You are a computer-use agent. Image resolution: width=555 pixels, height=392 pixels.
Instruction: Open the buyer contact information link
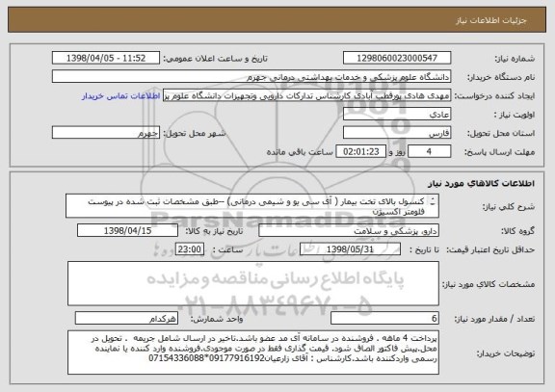coord(121,96)
